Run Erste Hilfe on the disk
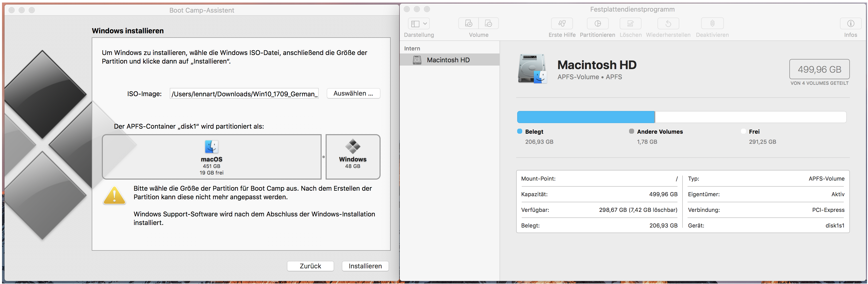 tap(562, 24)
